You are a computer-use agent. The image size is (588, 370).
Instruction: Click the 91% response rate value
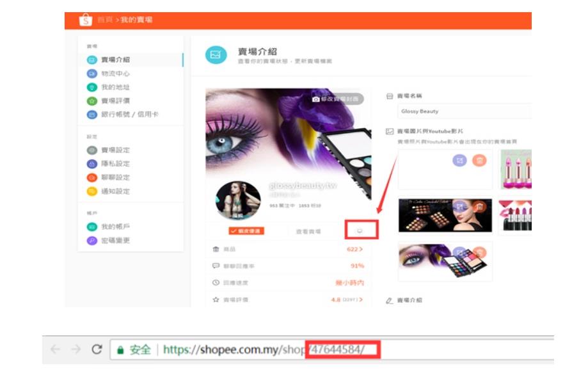tap(357, 266)
